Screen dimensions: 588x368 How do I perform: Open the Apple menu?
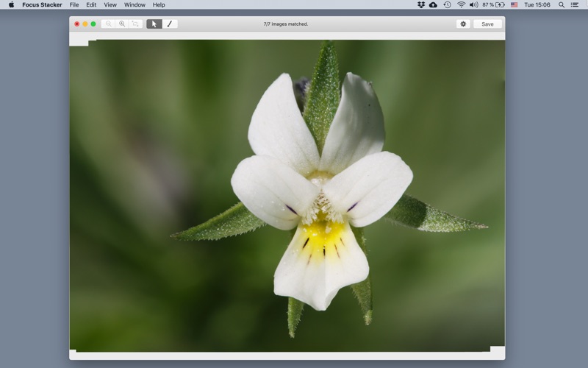pyautogui.click(x=11, y=4)
